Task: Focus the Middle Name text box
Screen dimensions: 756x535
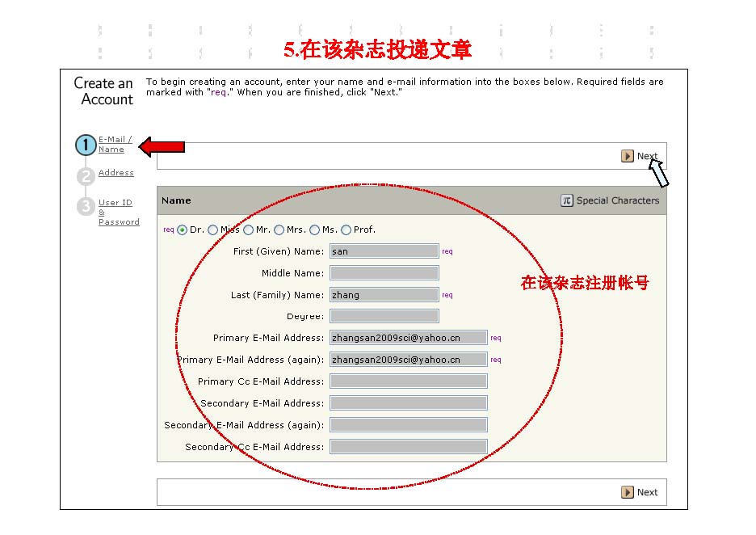Action: click(384, 273)
